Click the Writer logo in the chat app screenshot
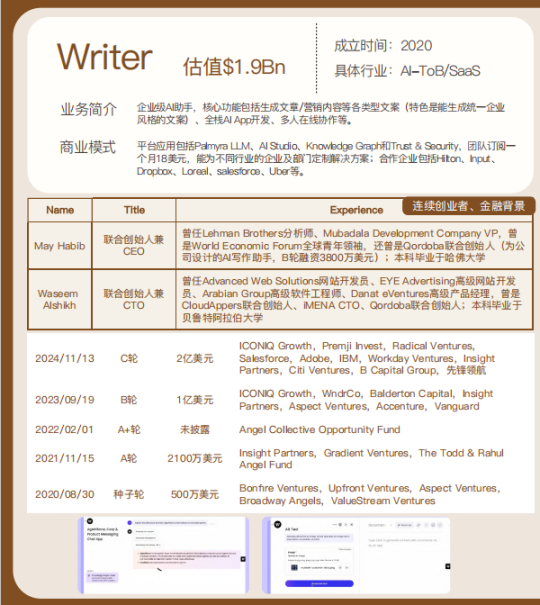Image resolution: width=540 pixels, height=605 pixels. click(90, 521)
